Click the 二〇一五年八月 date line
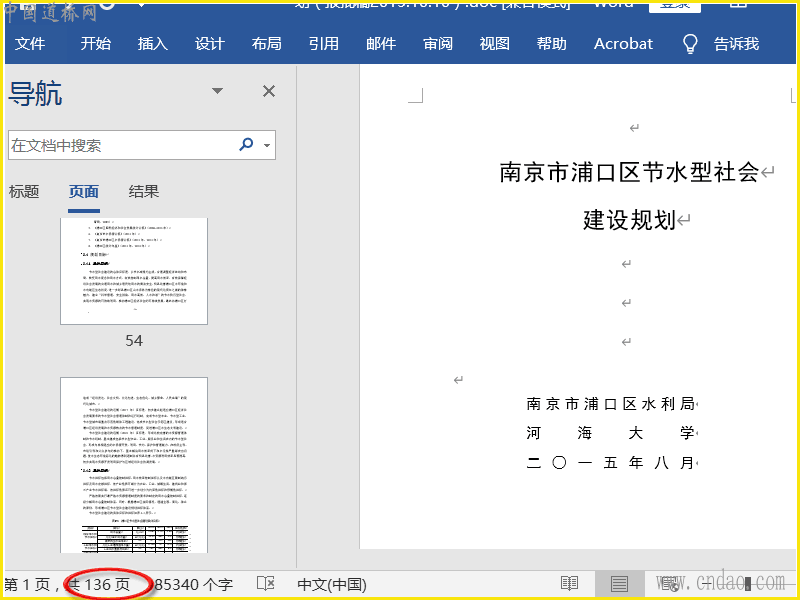Viewport: 800px width, 600px height. [x=611, y=463]
